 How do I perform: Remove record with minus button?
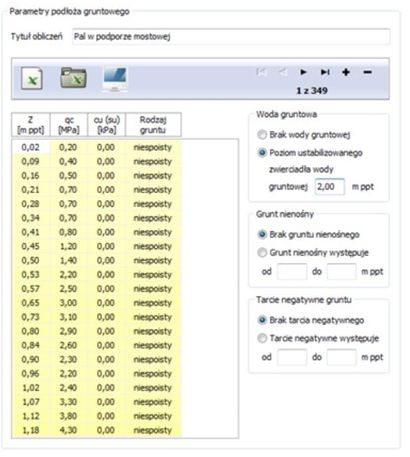tap(367, 72)
